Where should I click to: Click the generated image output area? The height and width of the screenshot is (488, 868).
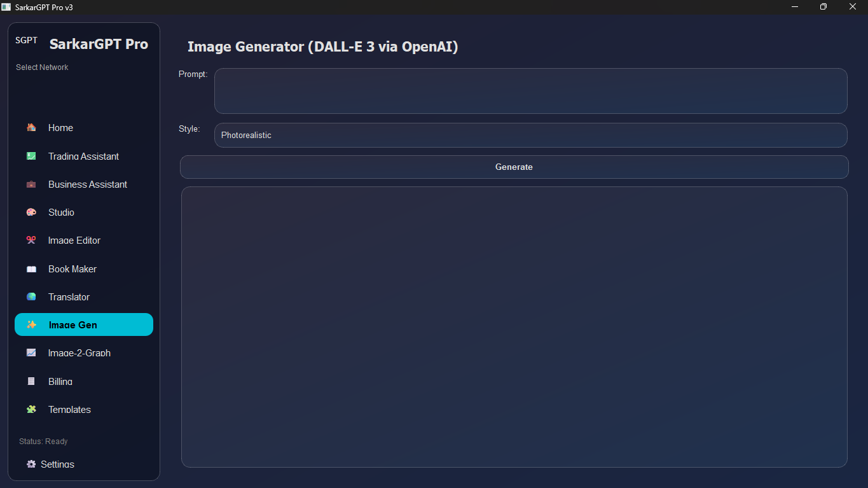click(x=514, y=327)
